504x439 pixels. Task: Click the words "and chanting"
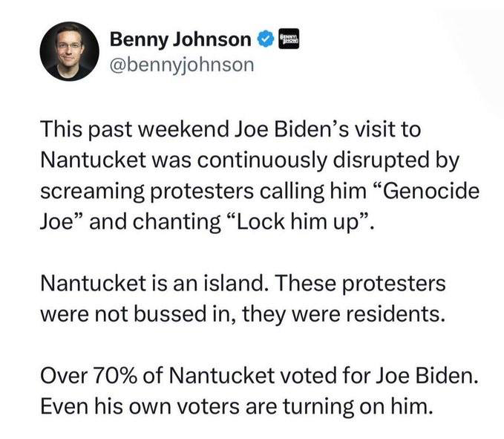tap(155, 222)
